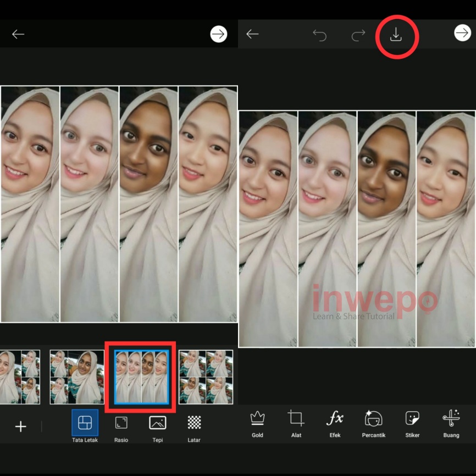Select the Buang removal tool

(451, 423)
